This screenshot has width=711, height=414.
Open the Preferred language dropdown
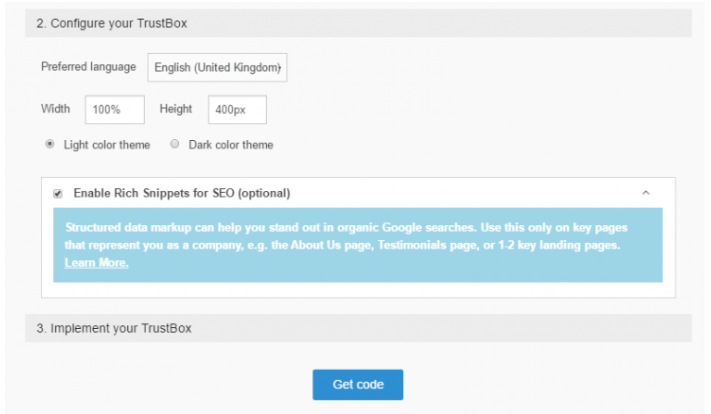click(217, 68)
